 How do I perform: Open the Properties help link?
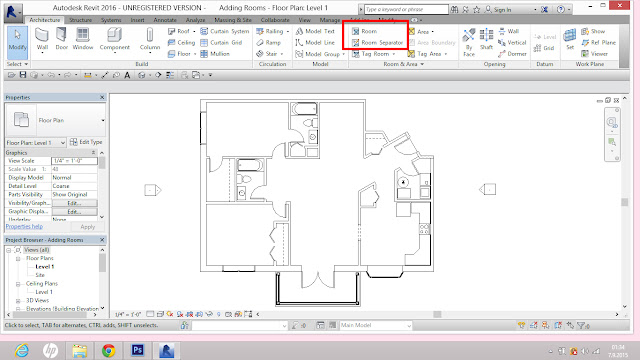pyautogui.click(x=24, y=226)
